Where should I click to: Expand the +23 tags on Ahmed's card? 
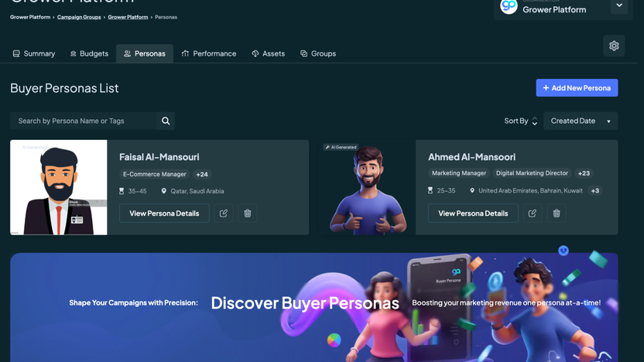pyautogui.click(x=584, y=173)
